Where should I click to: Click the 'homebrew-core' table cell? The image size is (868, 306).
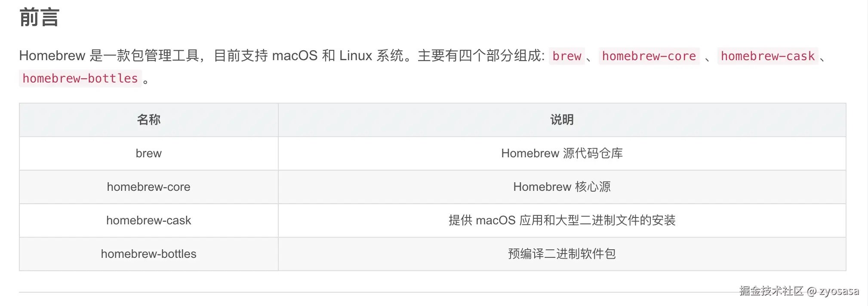point(148,187)
